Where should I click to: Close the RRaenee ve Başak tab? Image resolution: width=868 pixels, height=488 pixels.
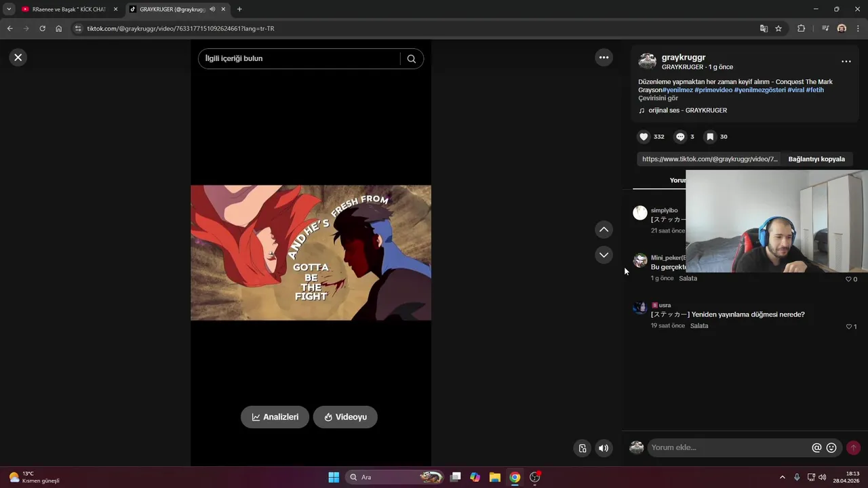tap(115, 9)
